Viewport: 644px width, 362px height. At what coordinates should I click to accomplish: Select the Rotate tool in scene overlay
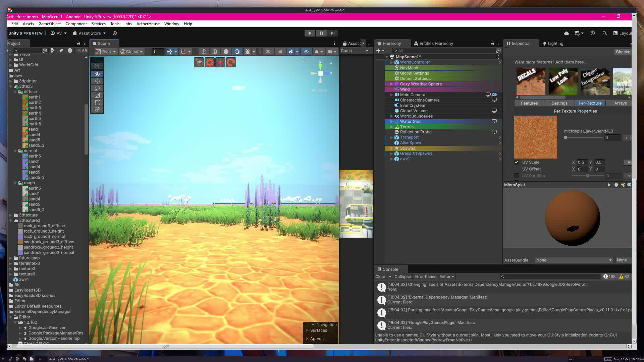[x=97, y=88]
